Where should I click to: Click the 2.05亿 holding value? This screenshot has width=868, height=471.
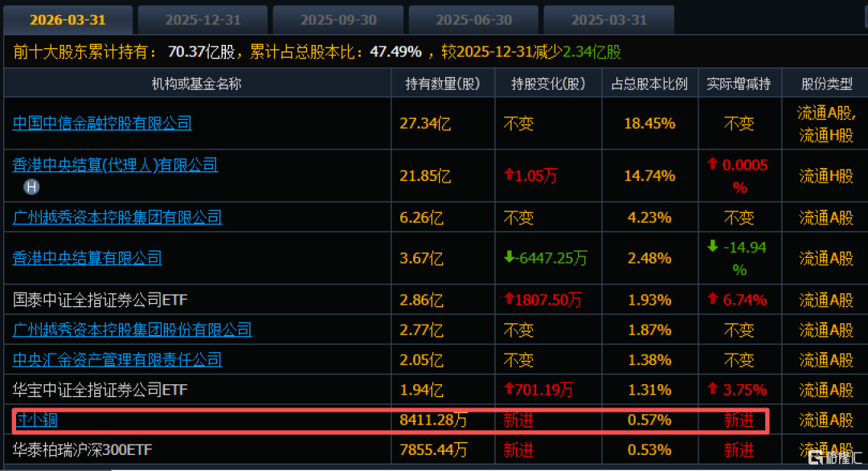tap(421, 360)
